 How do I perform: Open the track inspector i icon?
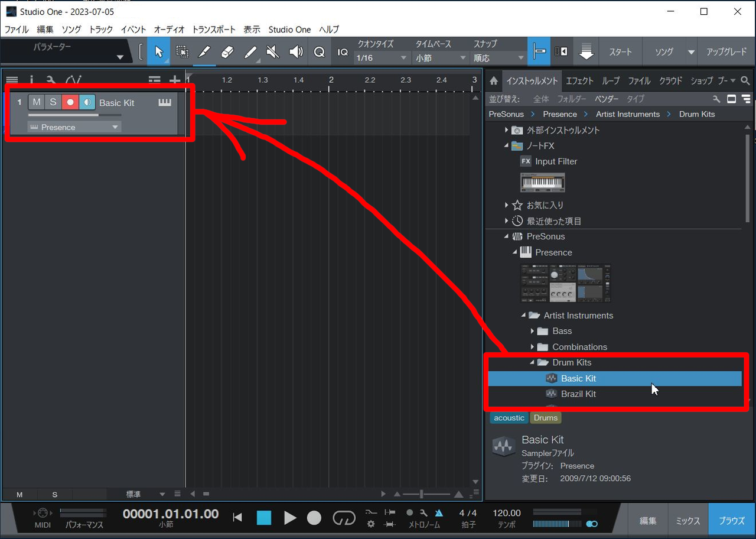[31, 80]
